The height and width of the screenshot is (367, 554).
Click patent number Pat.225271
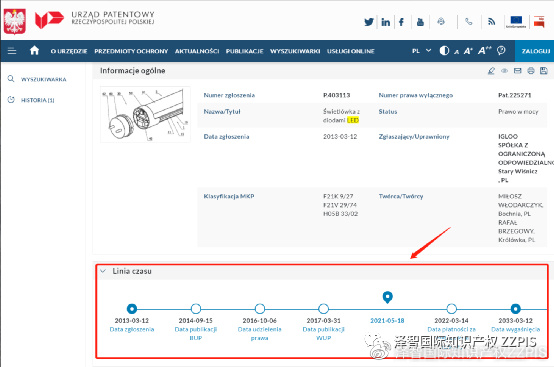pos(514,95)
